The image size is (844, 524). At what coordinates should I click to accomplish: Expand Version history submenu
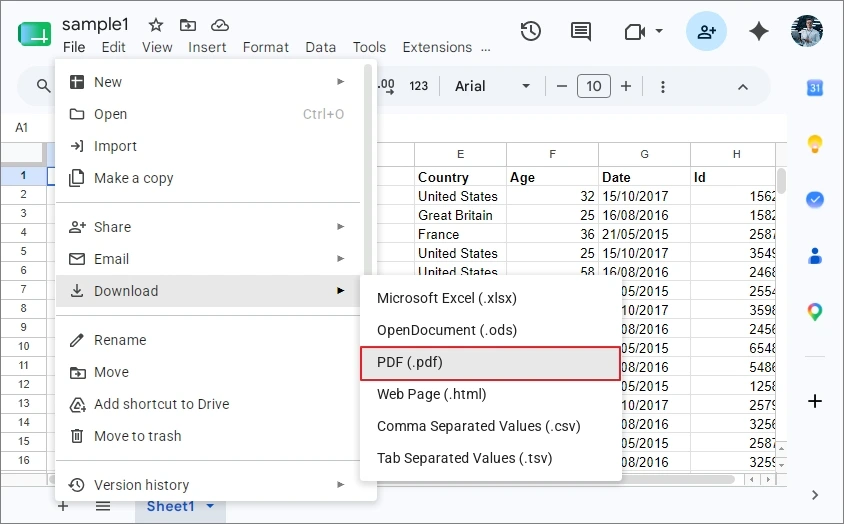208,485
